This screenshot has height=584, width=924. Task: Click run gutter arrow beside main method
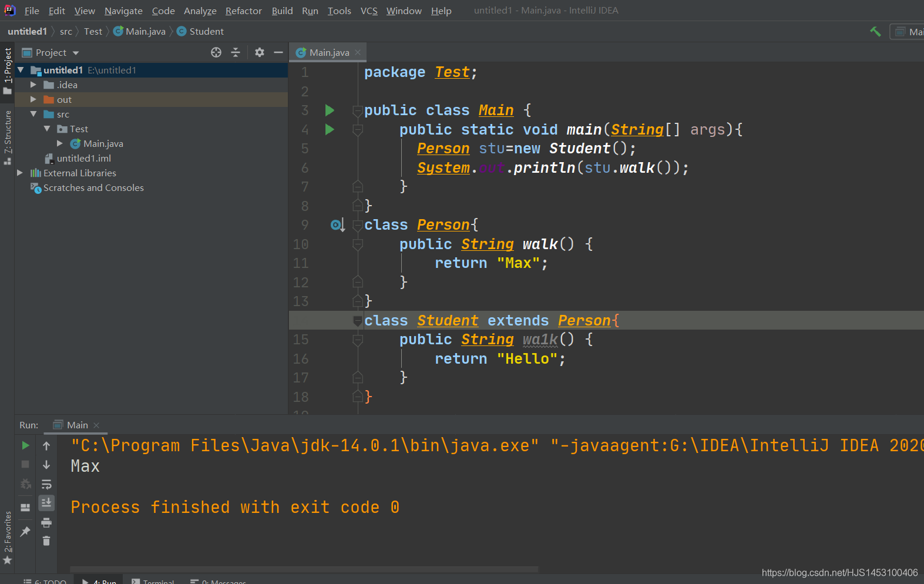point(330,129)
